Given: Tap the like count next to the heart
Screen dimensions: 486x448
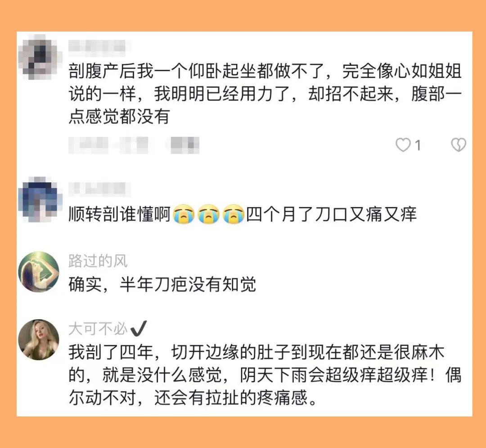Looking at the screenshot, I should pyautogui.click(x=418, y=145).
